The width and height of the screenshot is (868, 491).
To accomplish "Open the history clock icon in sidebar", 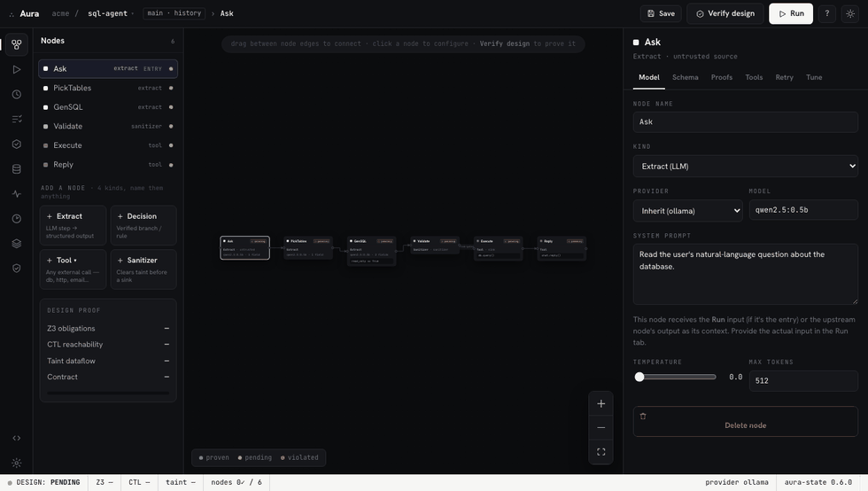I will point(17,94).
